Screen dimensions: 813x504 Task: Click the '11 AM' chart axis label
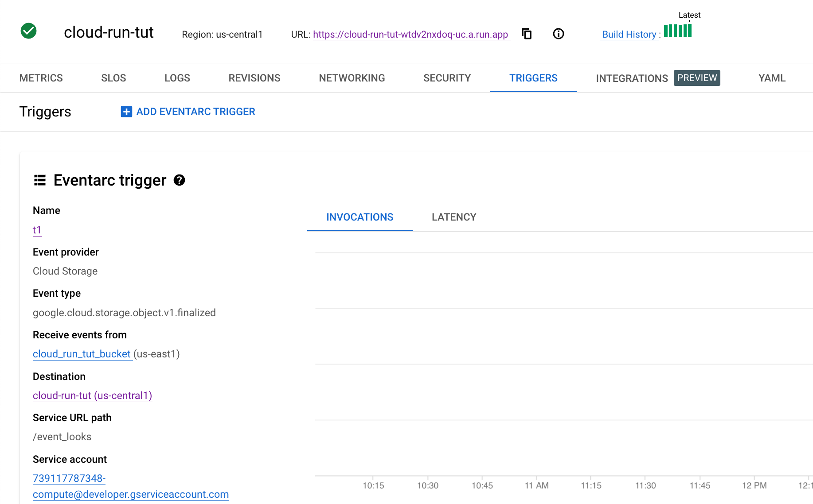536,485
